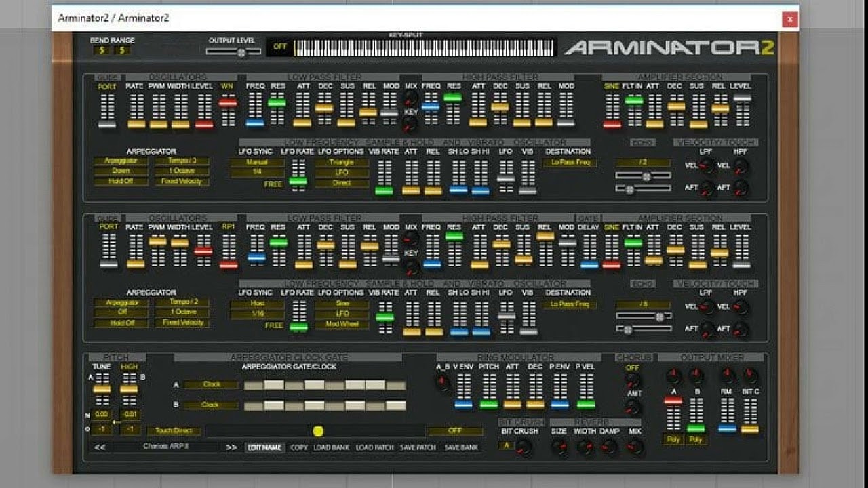Click LOAD PATCH

375,447
